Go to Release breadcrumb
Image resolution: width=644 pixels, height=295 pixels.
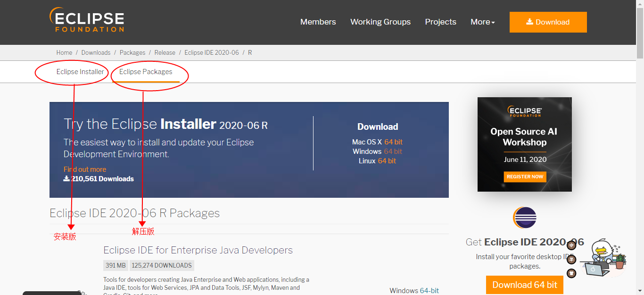tap(165, 52)
